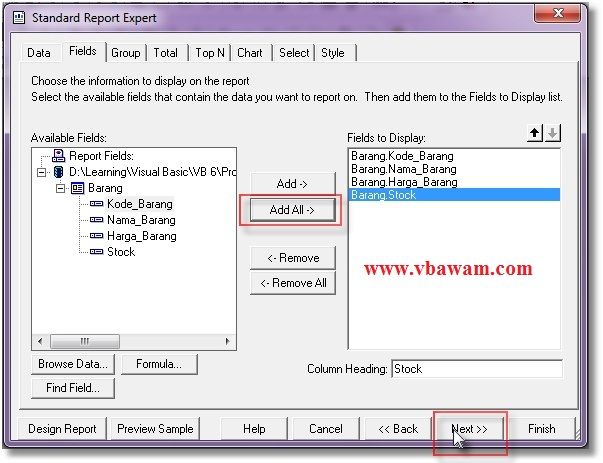Click the Finish button
Viewport: 603px width, 463px height.
[x=542, y=429]
